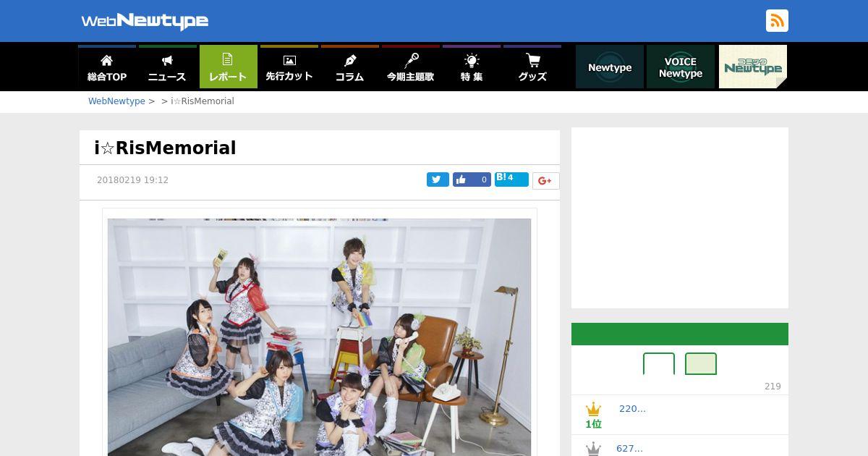
Task: Open the 特集 lightbulb menu
Action: pos(472,67)
